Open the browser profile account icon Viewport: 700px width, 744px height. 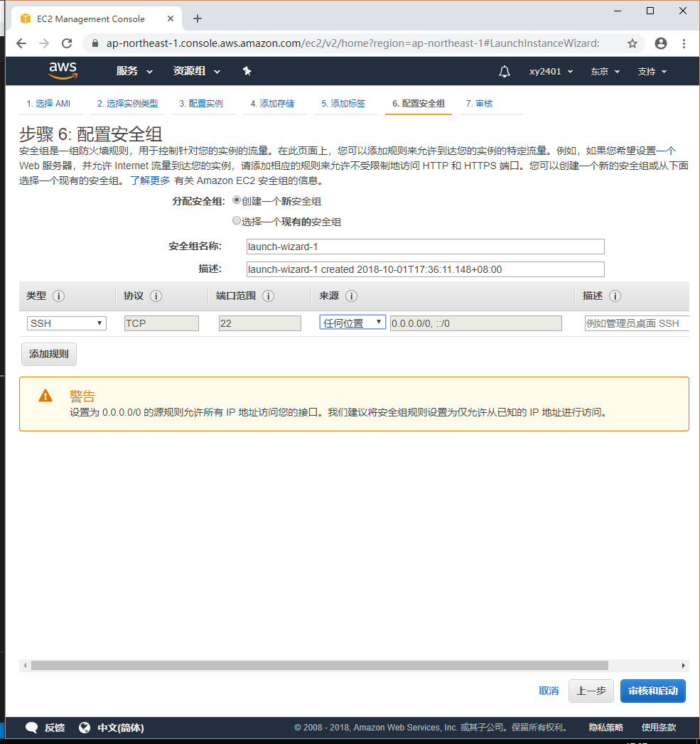(x=661, y=43)
